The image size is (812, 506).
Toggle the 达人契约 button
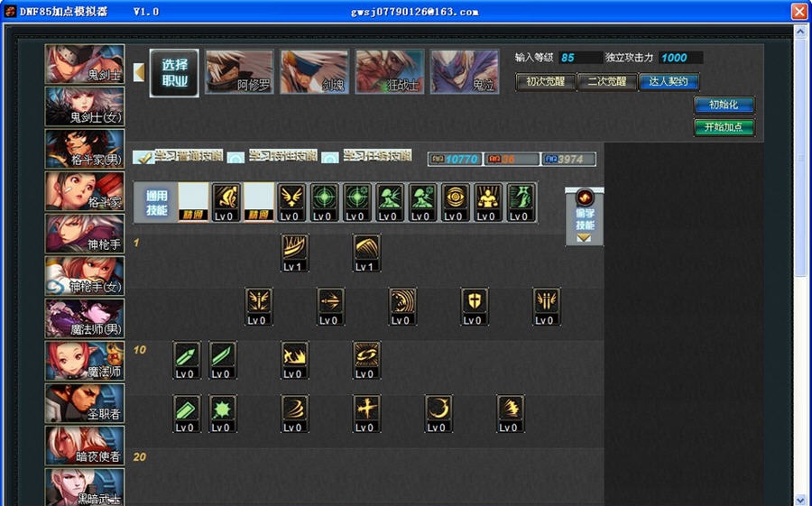(669, 82)
